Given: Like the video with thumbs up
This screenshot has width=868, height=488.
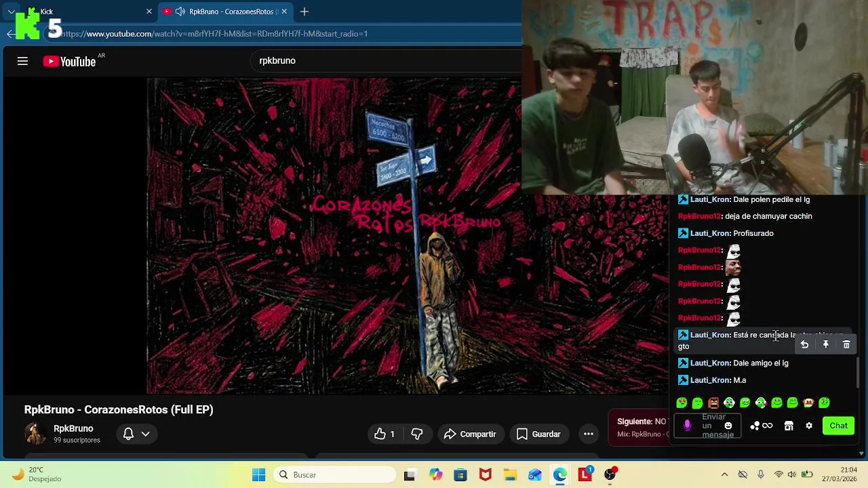Looking at the screenshot, I should (384, 434).
